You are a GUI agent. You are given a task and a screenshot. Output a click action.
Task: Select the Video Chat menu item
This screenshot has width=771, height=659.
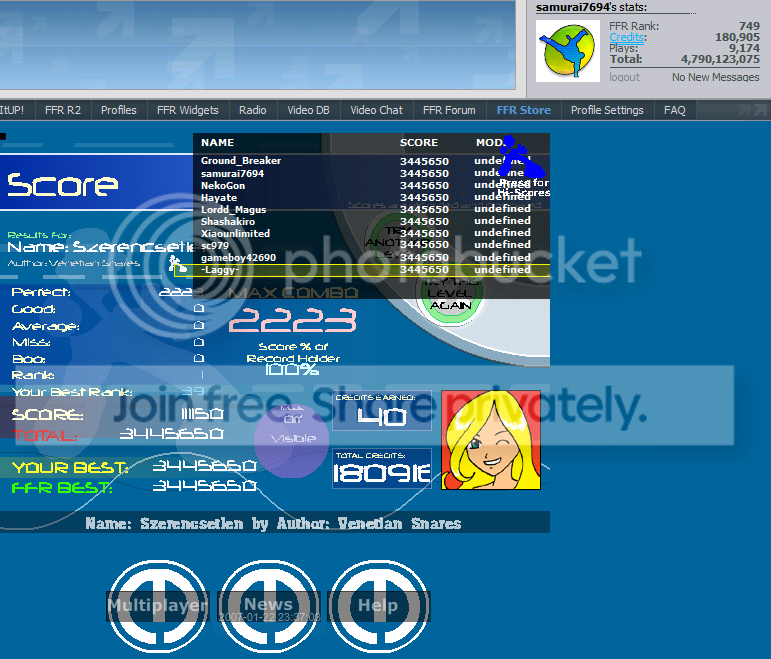tap(377, 110)
